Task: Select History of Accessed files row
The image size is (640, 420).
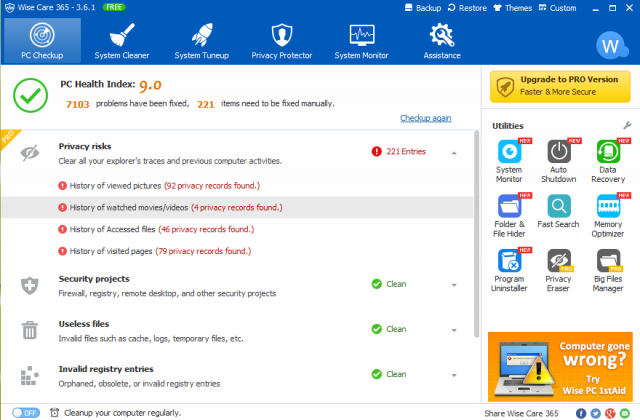Action: (x=237, y=229)
